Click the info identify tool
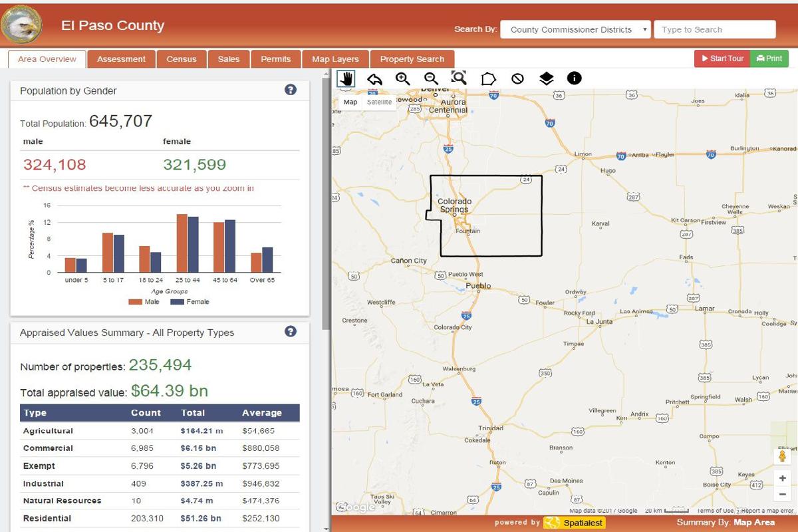Viewport: 798px width, 532px height. coord(575,78)
